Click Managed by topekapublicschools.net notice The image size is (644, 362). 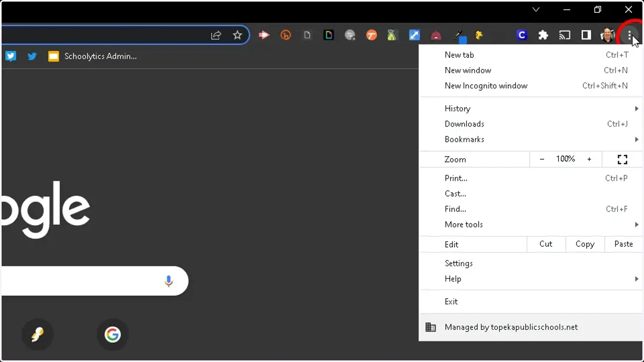click(531, 327)
